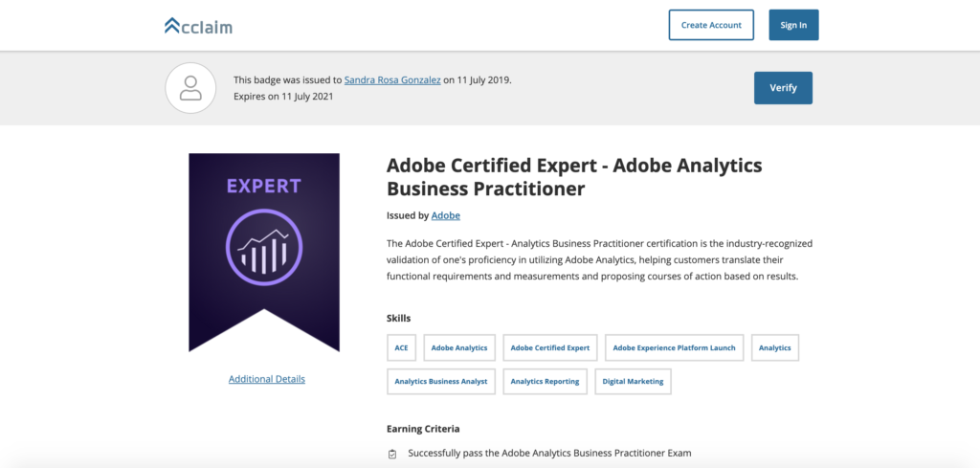The height and width of the screenshot is (468, 980).
Task: Follow the Adobe issuer link
Action: (446, 215)
